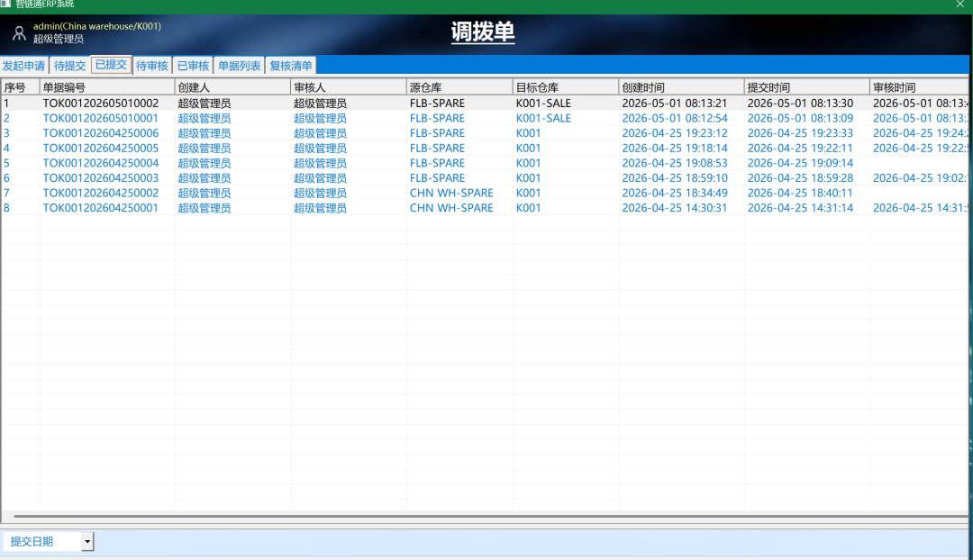Screen dimensions: 973x560
Task: Click creation time 2026-04-25 14:30:31
Action: (675, 208)
